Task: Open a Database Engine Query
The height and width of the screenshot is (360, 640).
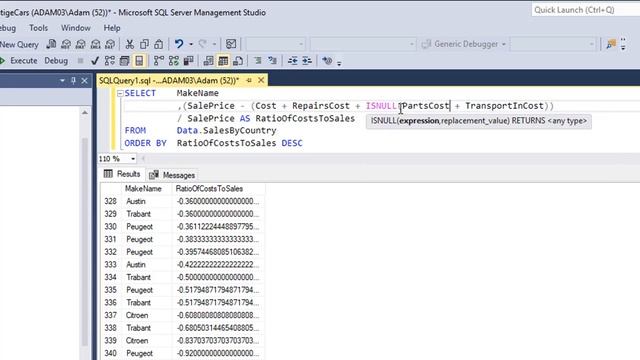Action: 51,44
